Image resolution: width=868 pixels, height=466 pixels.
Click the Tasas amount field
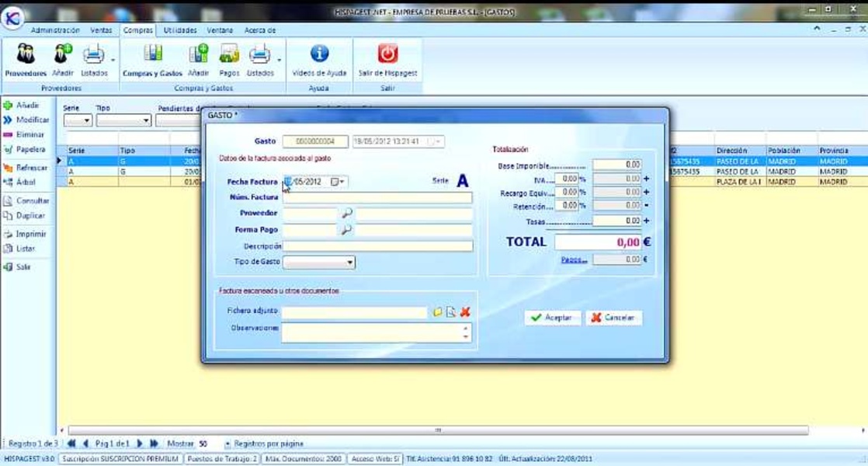[x=617, y=221]
